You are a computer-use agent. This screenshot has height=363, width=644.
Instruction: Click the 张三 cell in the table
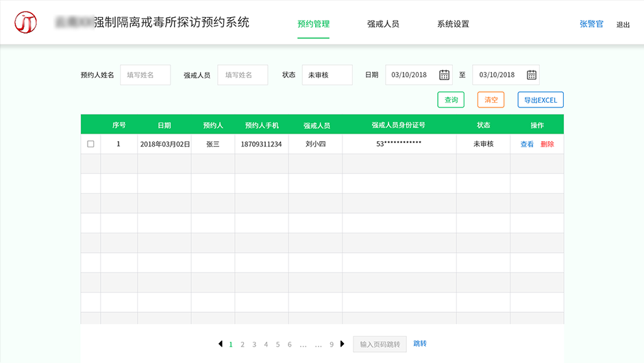tap(213, 144)
